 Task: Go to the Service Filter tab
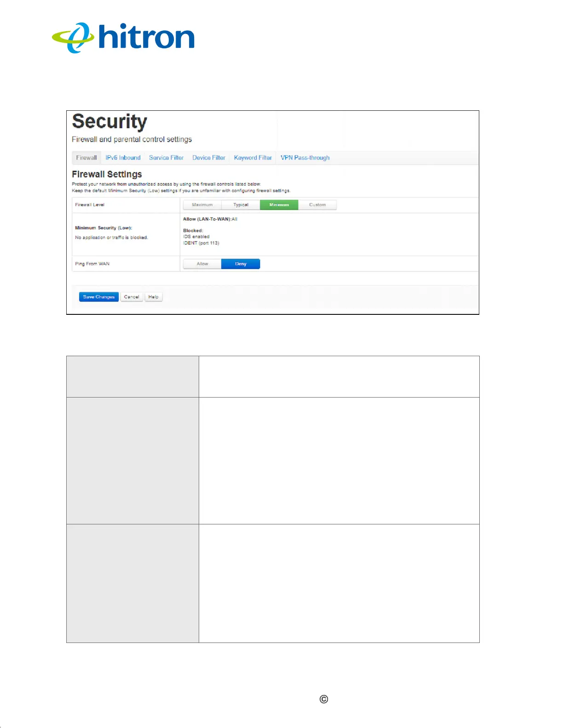(166, 158)
